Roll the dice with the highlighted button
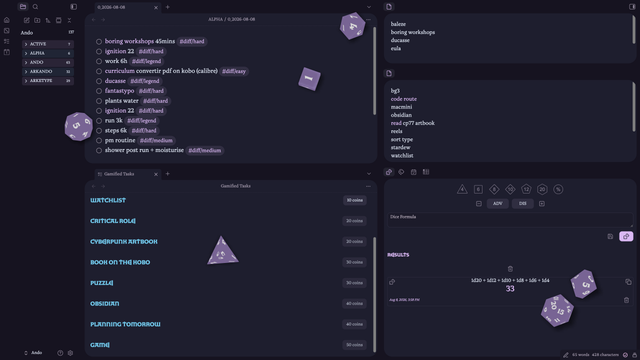Viewport: 640px width, 360px height. [x=626, y=236]
